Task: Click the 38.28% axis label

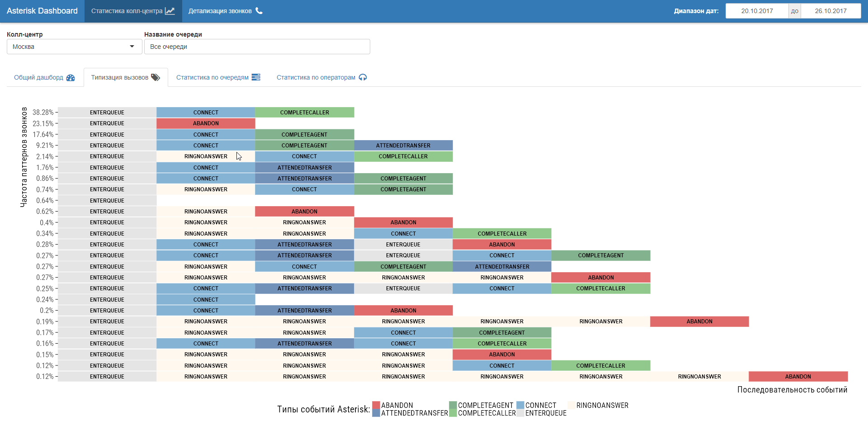Action: pos(43,112)
